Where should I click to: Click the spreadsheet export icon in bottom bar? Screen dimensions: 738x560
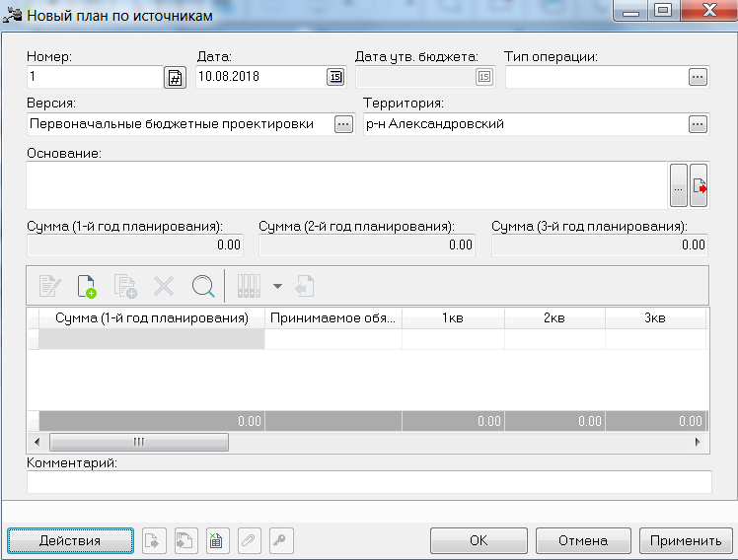pos(216,540)
